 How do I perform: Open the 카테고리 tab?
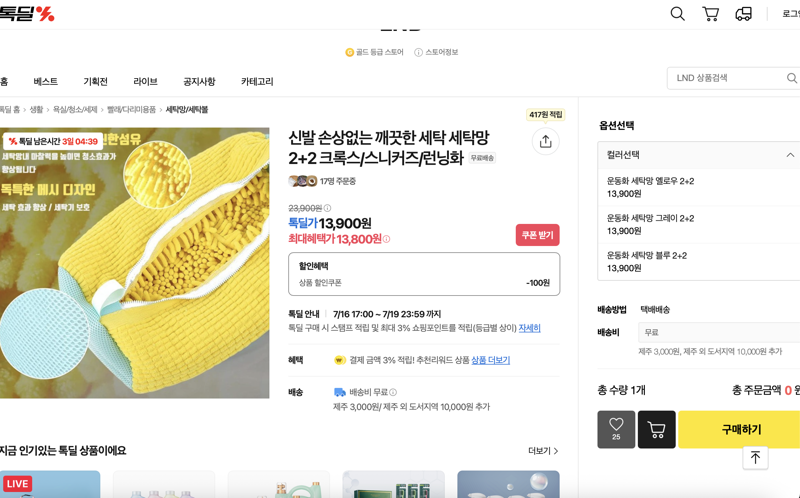pyautogui.click(x=257, y=81)
